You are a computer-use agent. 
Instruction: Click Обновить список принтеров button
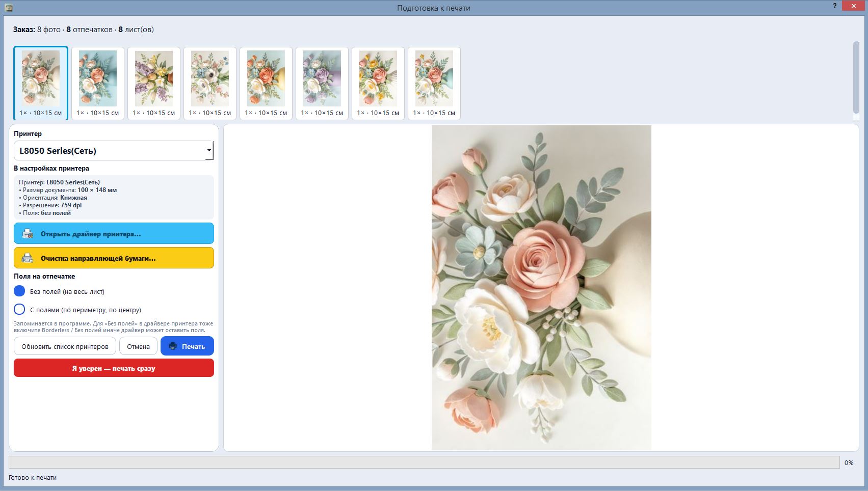coord(65,346)
